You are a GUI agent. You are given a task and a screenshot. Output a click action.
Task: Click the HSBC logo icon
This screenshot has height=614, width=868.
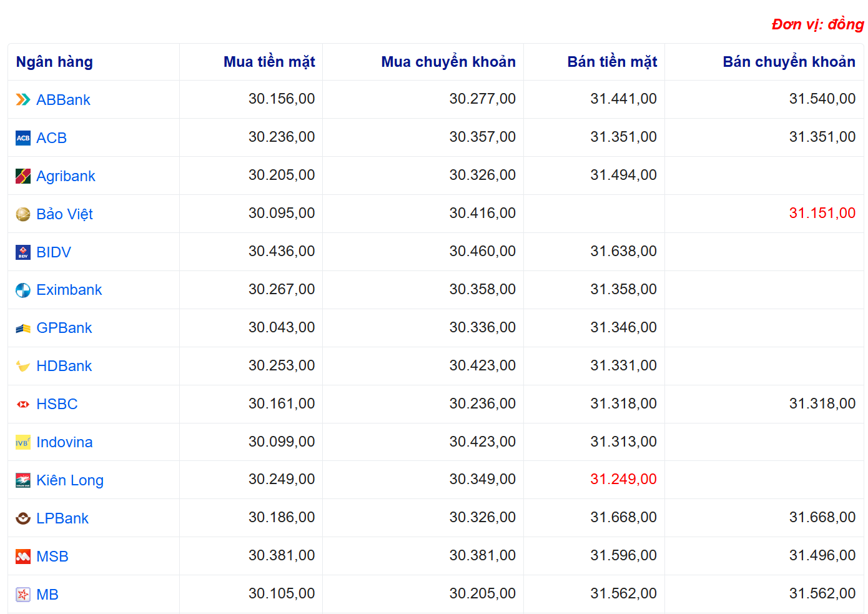(x=22, y=404)
